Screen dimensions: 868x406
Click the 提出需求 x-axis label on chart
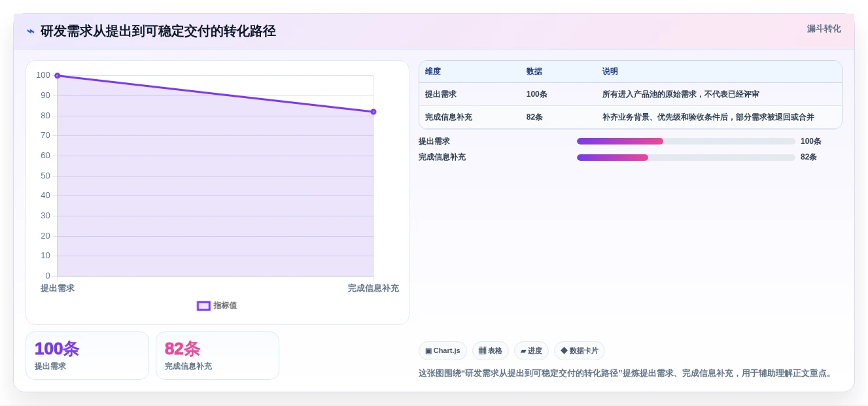(x=58, y=288)
